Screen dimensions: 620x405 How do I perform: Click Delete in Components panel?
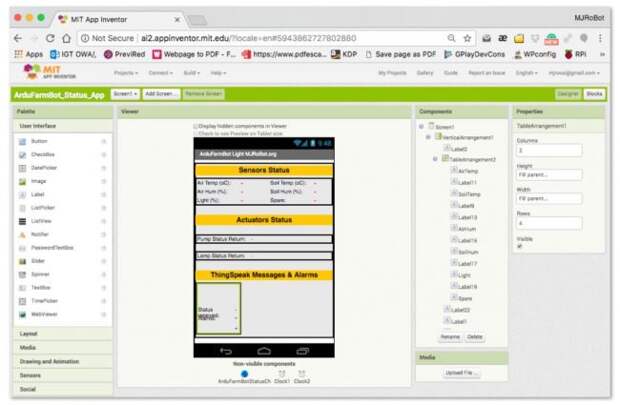pyautogui.click(x=474, y=337)
